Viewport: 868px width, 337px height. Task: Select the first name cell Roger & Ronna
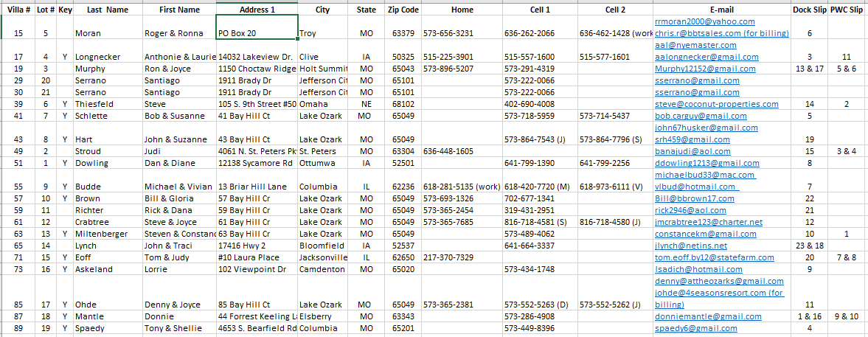(x=179, y=28)
